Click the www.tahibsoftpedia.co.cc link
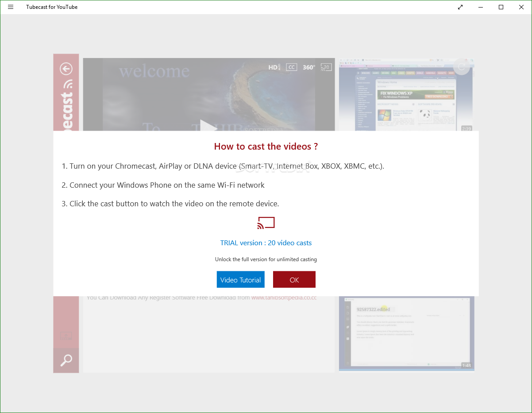 pos(284,298)
